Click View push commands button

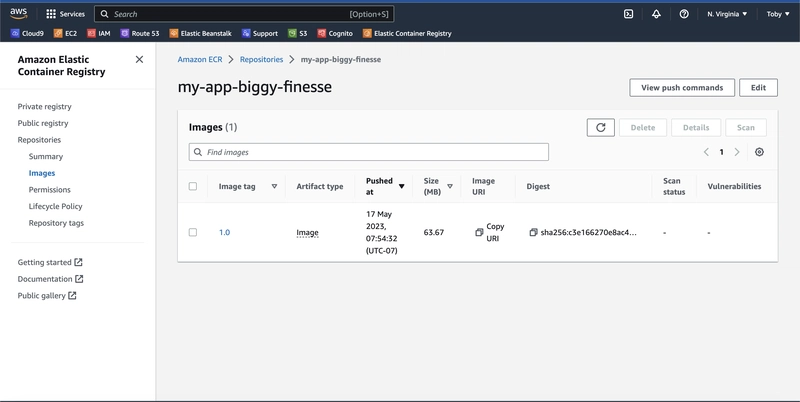coord(682,88)
